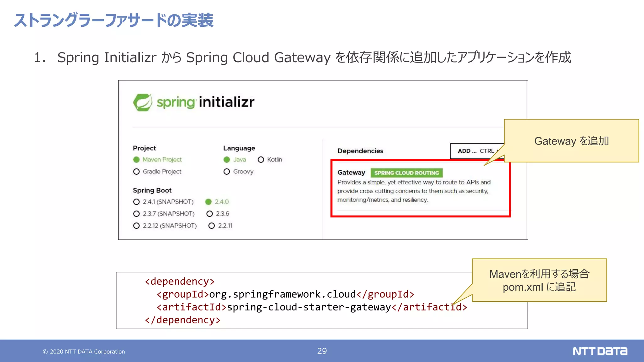Select the Groovy language option
This screenshot has height=362, width=644.
(227, 172)
